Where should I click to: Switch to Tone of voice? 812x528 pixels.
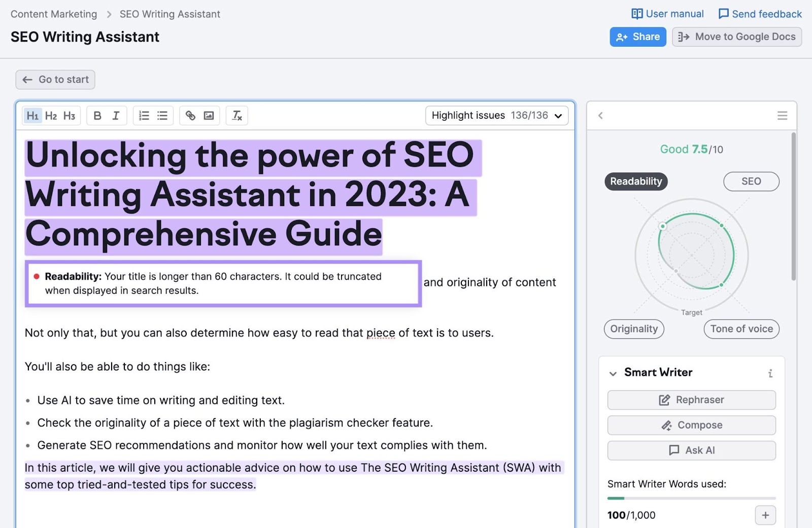tap(741, 329)
